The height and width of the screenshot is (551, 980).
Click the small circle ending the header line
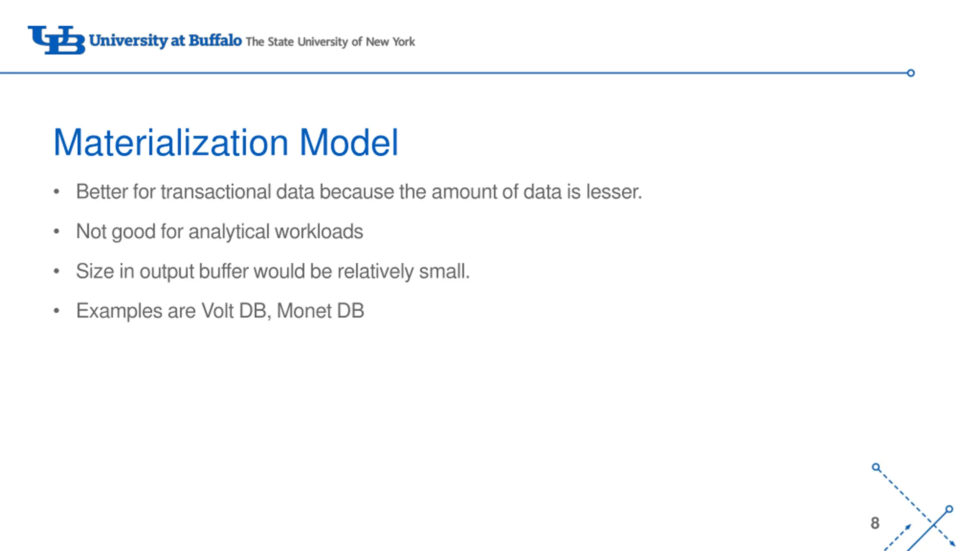(911, 73)
